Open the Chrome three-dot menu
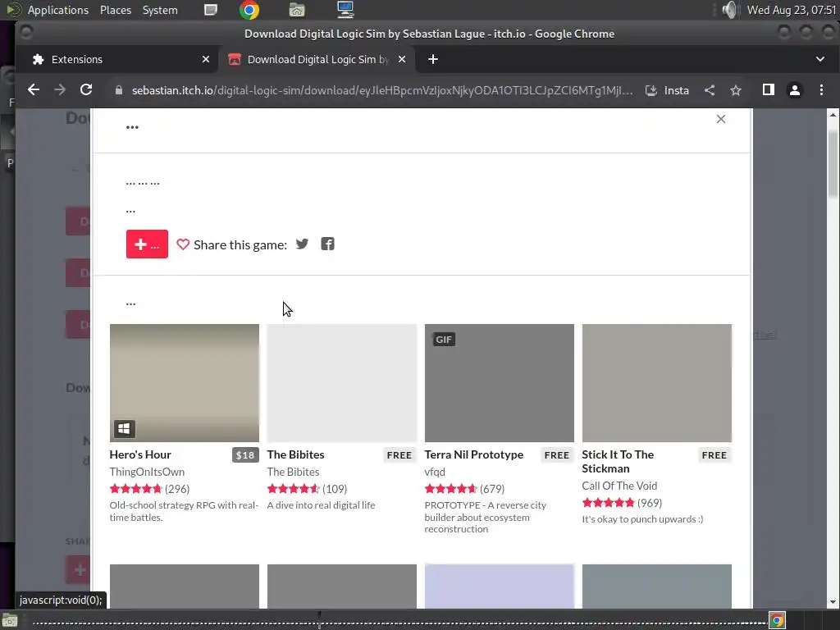The height and width of the screenshot is (630, 840). point(820,90)
